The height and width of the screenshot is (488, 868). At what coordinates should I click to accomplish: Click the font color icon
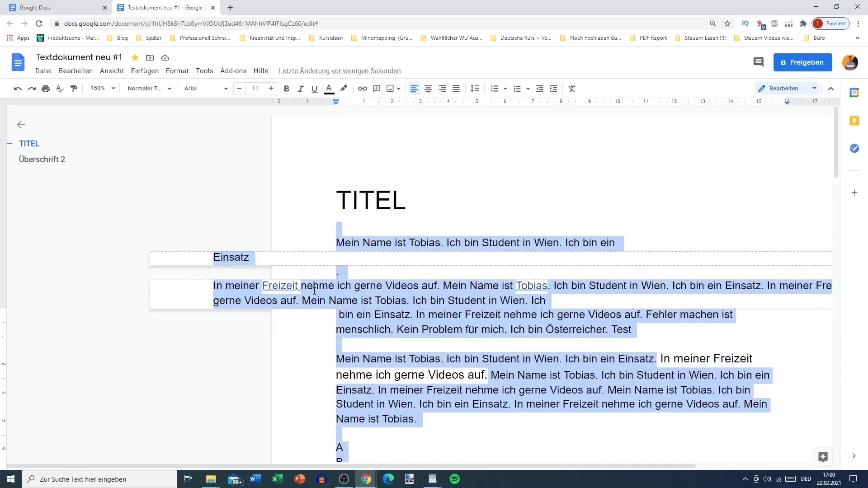point(329,88)
